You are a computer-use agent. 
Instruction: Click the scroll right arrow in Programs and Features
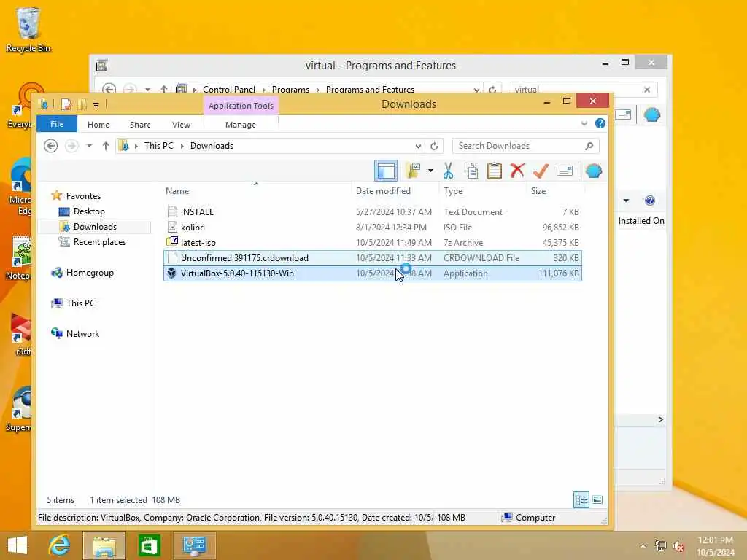(660, 419)
